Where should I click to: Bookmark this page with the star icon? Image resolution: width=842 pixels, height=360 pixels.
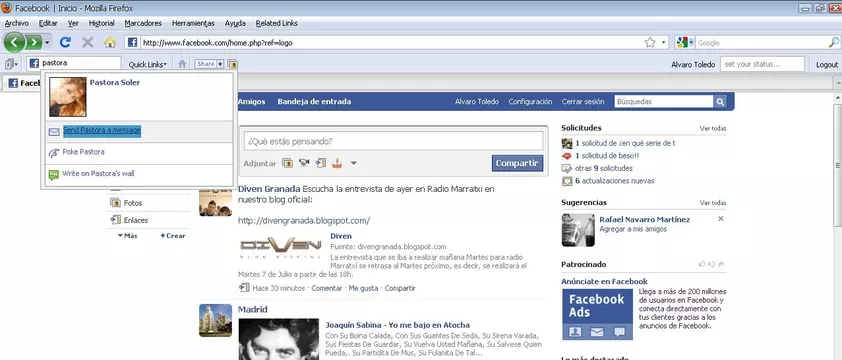coord(650,42)
